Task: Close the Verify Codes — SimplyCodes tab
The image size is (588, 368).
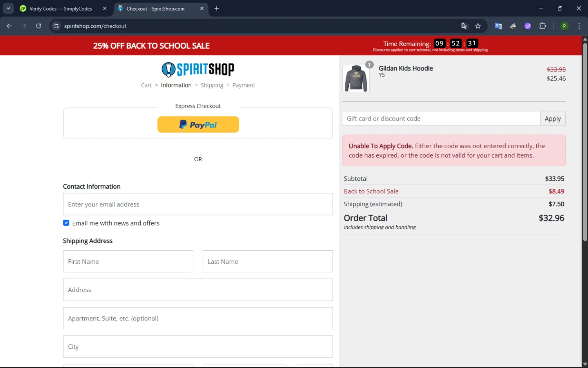Action: click(x=105, y=8)
